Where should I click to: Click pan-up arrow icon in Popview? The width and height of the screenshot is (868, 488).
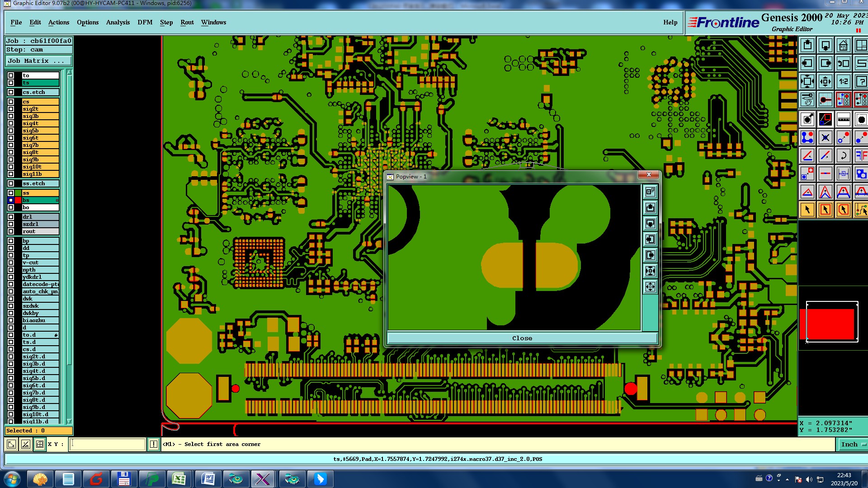[650, 207]
